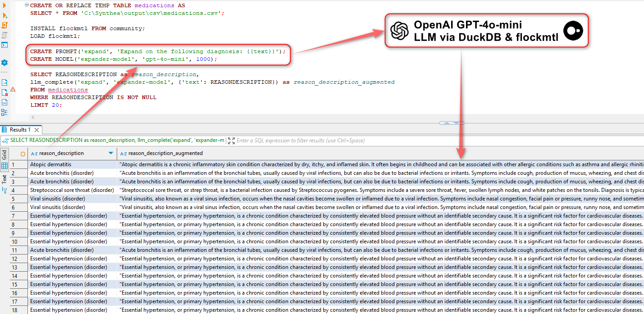Click the SQL text icon left of the query
Screen dimensions: 644x314
click(5, 141)
